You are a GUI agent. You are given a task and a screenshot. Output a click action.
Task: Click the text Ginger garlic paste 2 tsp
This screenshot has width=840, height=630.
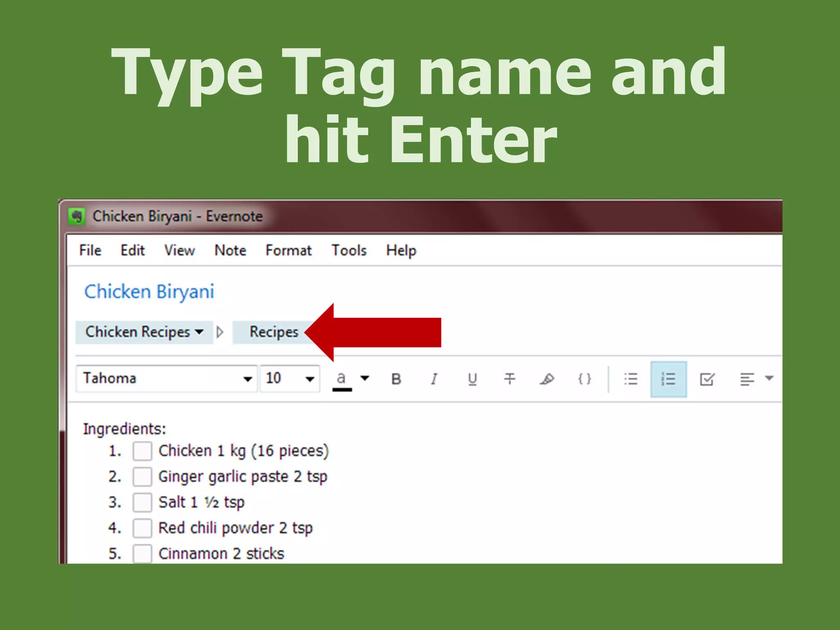[x=243, y=477]
